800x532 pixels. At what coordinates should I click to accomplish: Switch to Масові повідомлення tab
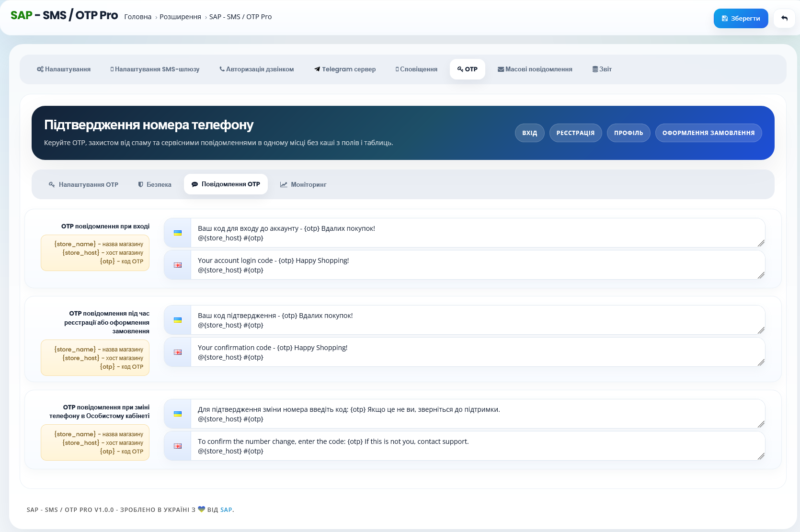point(535,69)
